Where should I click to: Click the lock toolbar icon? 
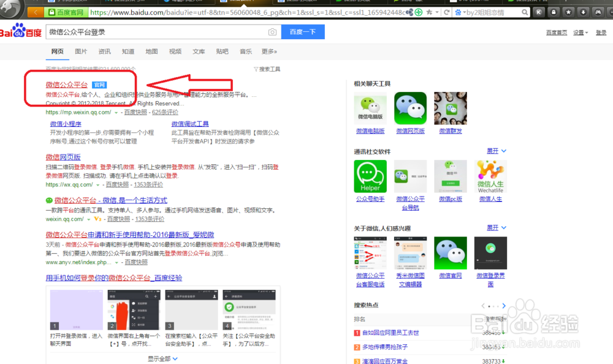tap(554, 12)
